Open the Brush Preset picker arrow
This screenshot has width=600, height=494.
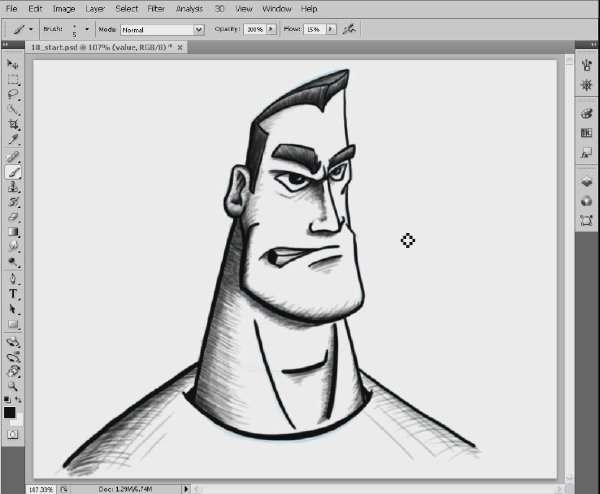[x=87, y=29]
